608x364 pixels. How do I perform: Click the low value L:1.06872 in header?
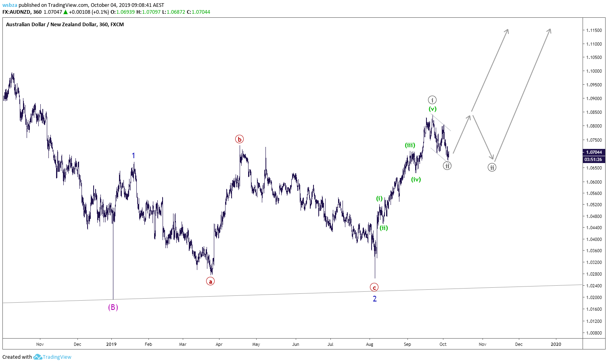click(173, 12)
